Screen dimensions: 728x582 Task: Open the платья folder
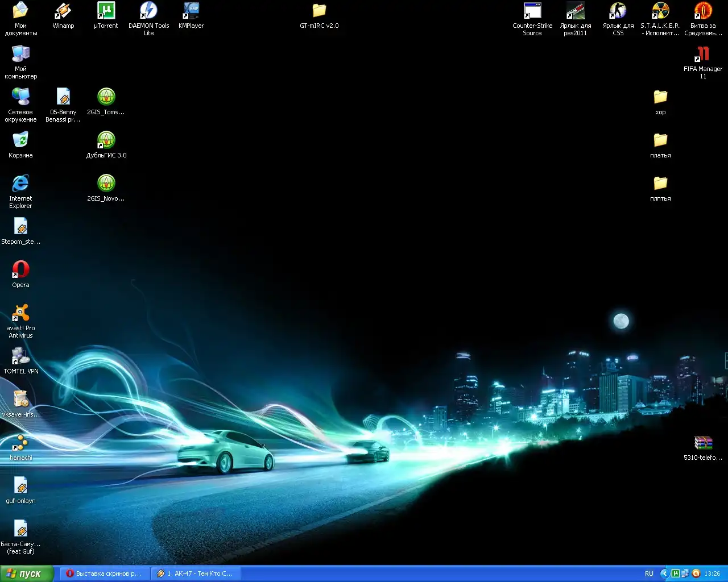660,140
